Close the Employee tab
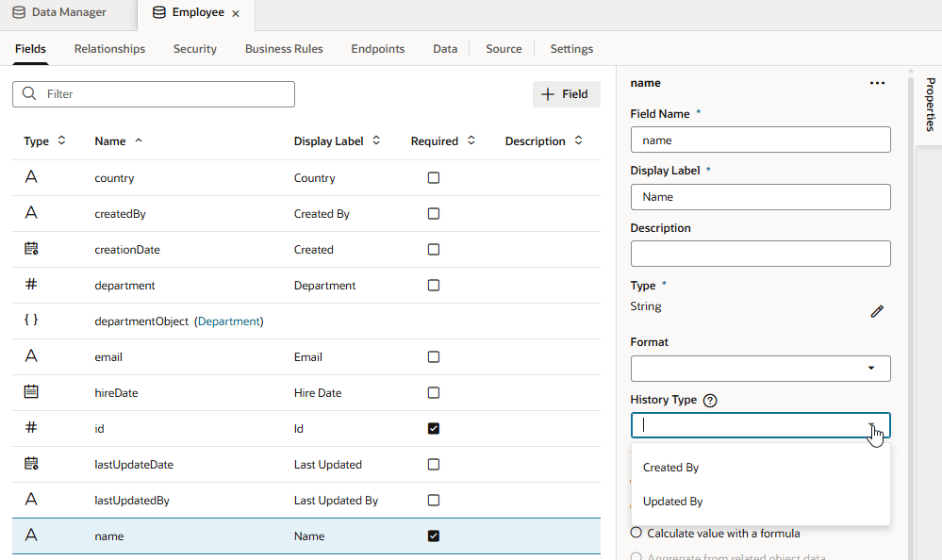The height and width of the screenshot is (560, 942). point(236,13)
